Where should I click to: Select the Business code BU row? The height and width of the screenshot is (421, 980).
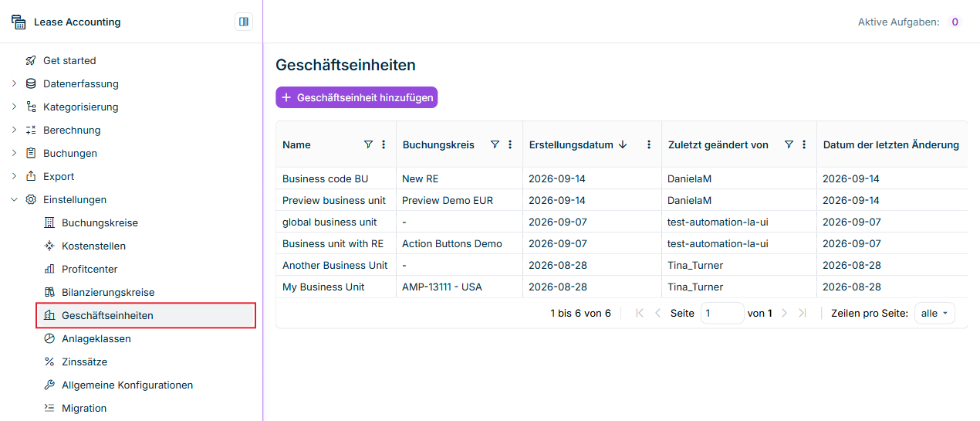[x=621, y=178]
